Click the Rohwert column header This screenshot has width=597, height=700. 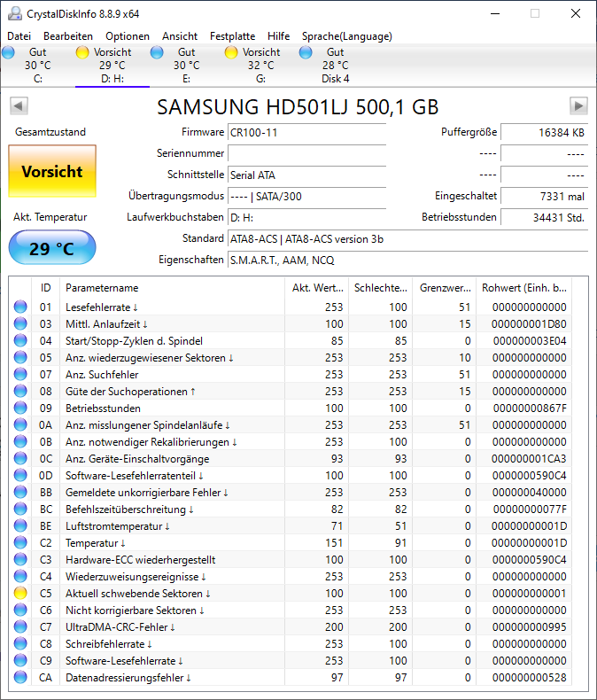(x=523, y=288)
